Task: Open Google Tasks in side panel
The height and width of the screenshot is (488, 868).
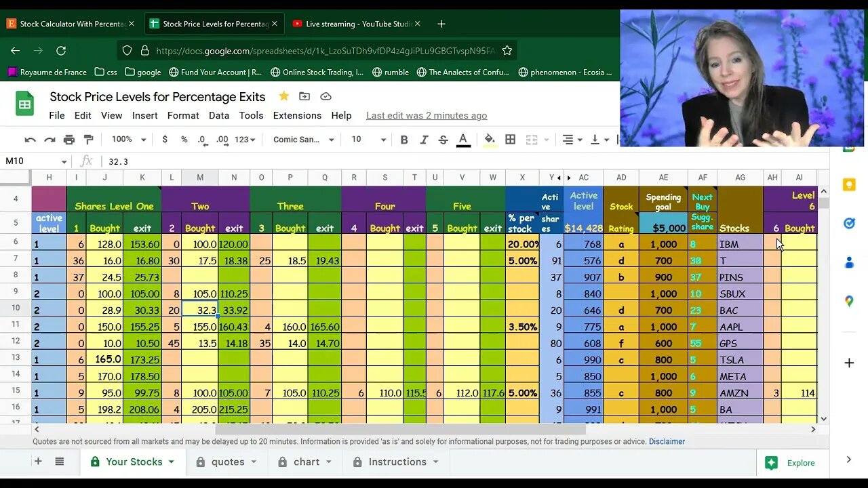Action: pos(849,224)
